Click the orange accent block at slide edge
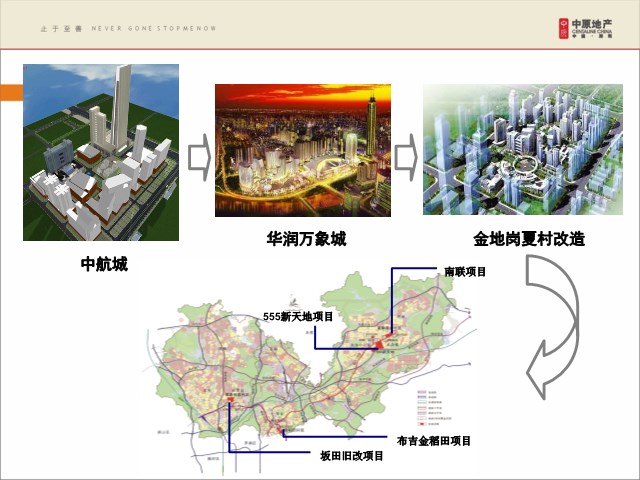Image resolution: width=640 pixels, height=480 pixels. (x=11, y=93)
